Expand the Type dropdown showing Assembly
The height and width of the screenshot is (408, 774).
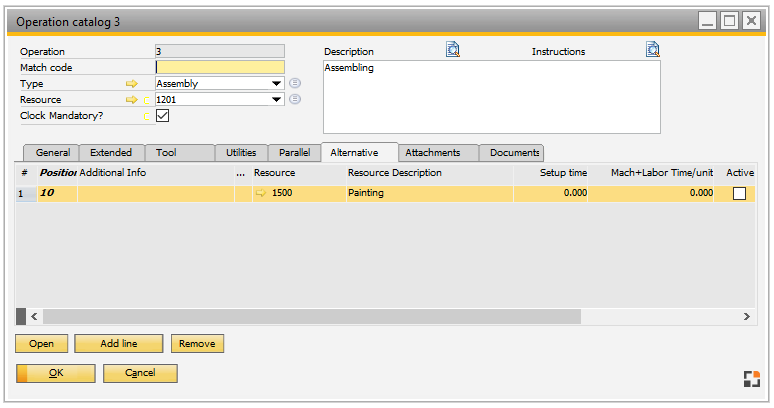[x=277, y=84]
